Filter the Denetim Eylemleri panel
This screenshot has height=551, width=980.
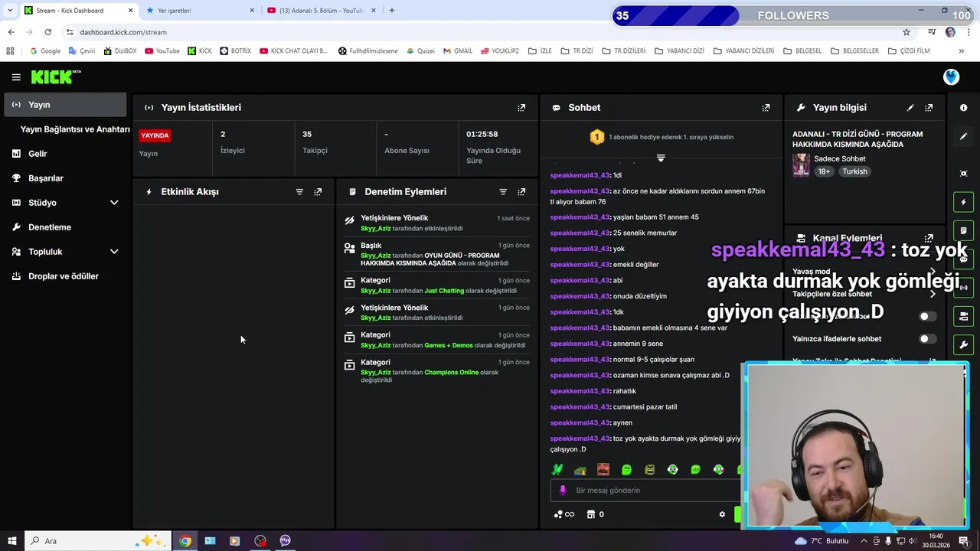pyautogui.click(x=503, y=192)
